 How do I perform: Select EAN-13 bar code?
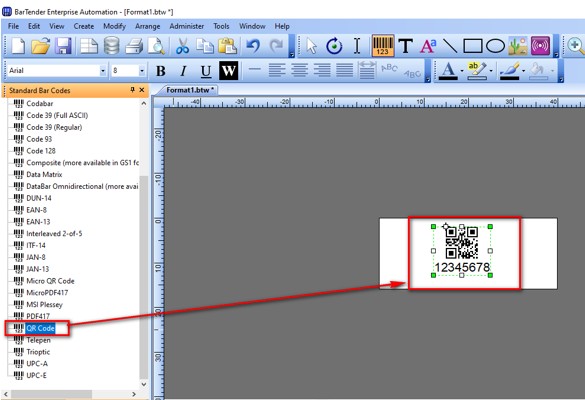coord(38,222)
